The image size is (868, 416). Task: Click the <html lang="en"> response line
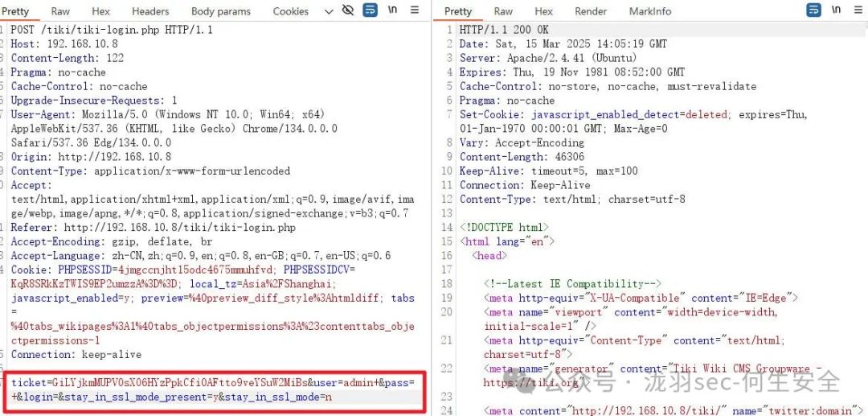click(x=506, y=241)
